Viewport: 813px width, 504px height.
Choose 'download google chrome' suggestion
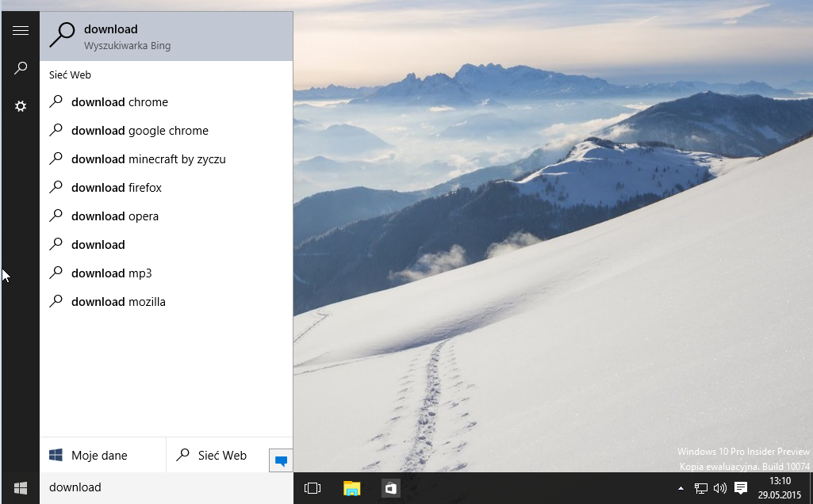pos(167,131)
